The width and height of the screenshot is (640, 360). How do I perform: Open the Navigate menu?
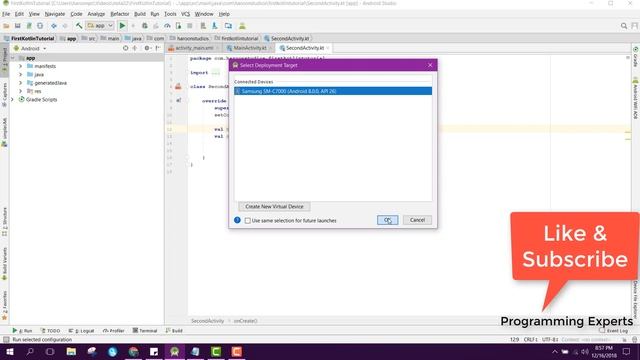(55, 14)
